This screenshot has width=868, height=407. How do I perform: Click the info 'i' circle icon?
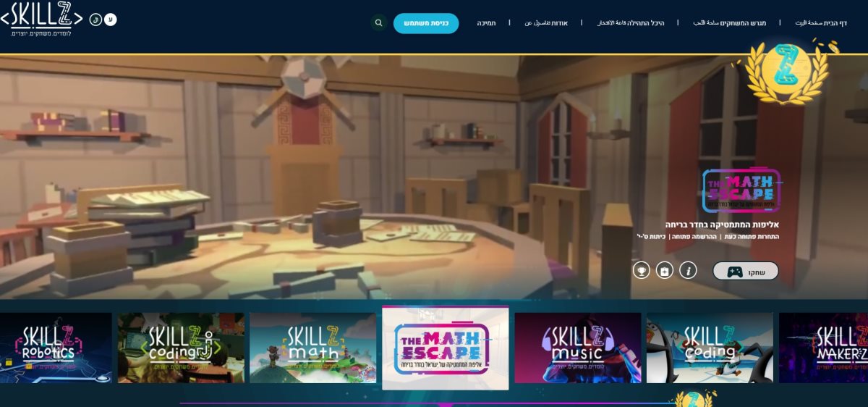[688, 270]
